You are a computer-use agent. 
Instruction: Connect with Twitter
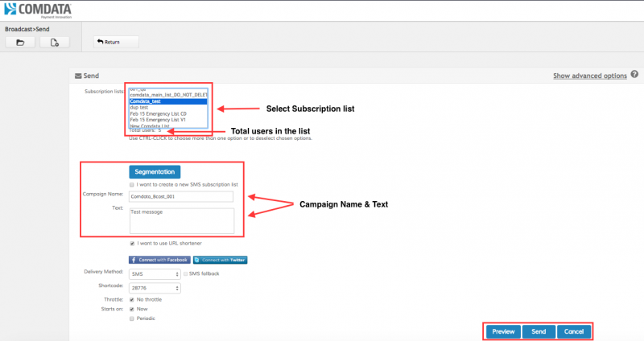click(x=220, y=260)
